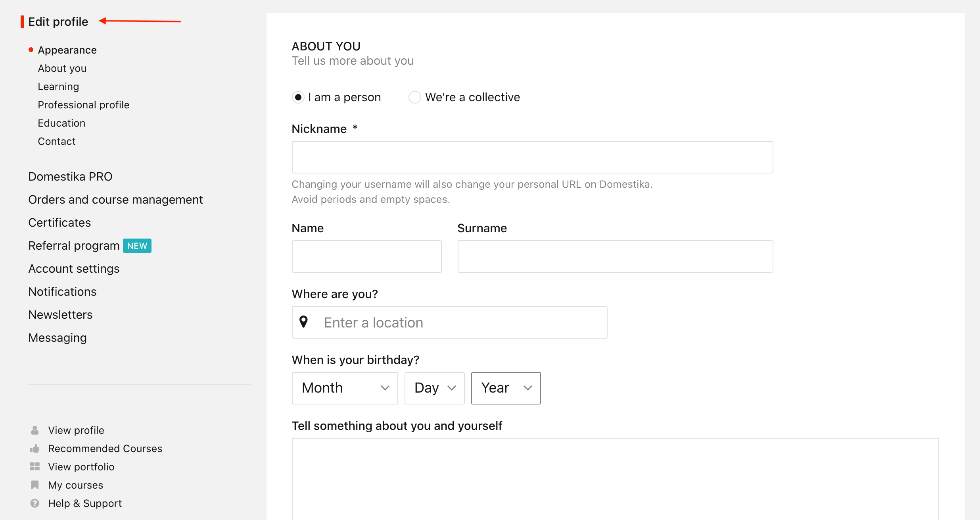Click the NEW badge beside Referral program
The image size is (980, 520).
(x=137, y=246)
